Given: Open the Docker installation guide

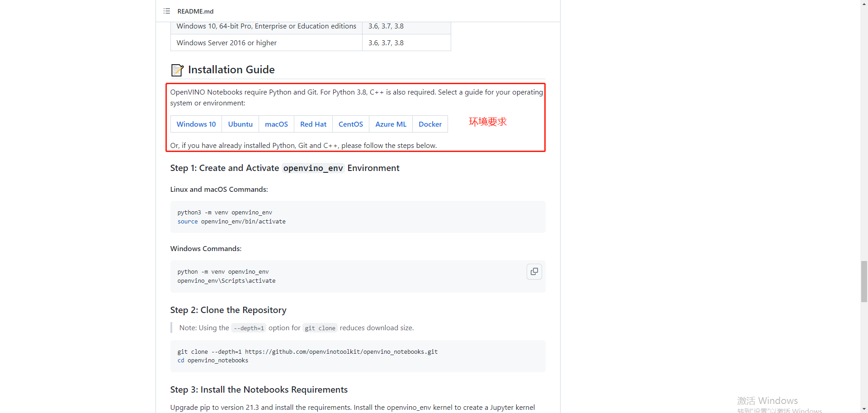Looking at the screenshot, I should click(x=430, y=124).
